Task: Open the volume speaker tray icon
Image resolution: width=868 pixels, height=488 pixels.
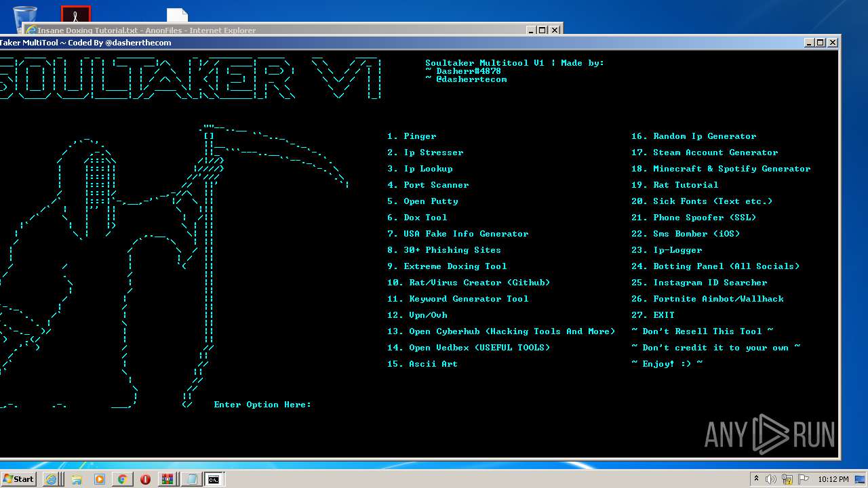Action: pos(770,479)
